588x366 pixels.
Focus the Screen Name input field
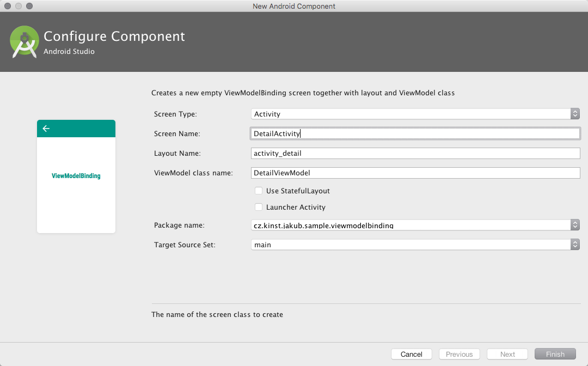(415, 133)
